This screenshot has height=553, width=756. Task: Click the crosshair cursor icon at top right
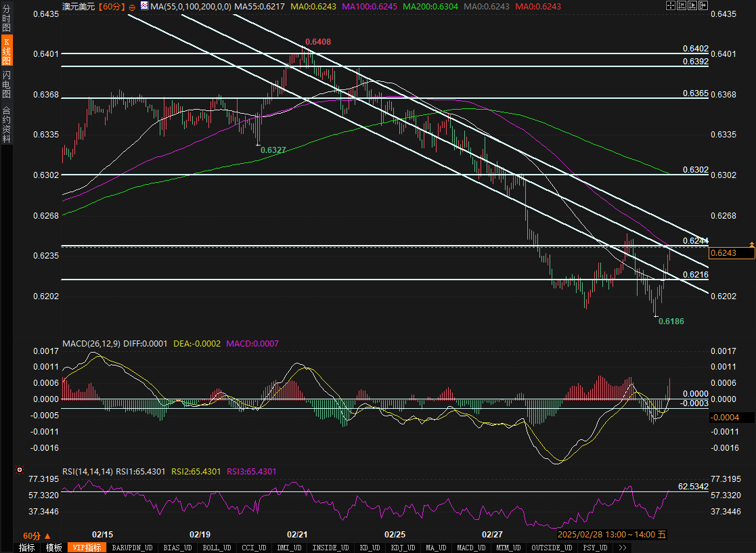coord(670,5)
